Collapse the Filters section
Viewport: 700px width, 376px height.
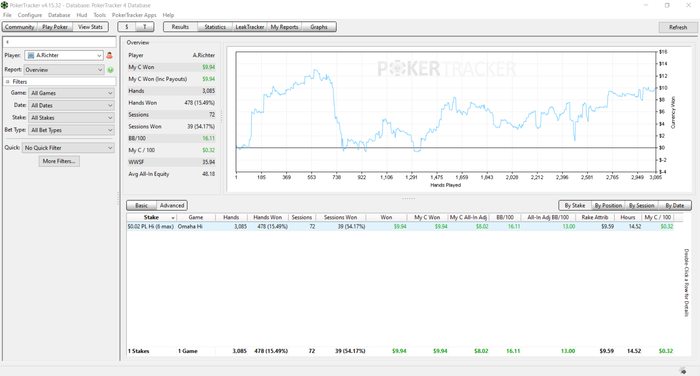[x=8, y=82]
